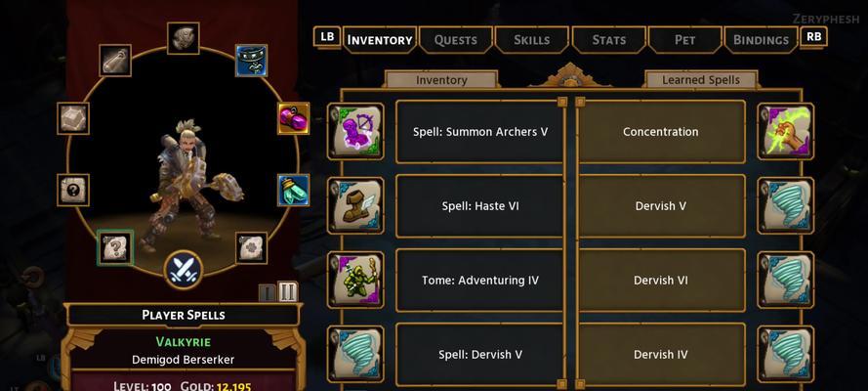Viewport: 868px width, 391px height.
Task: Click the Concentration learned spell icon
Action: click(x=786, y=132)
